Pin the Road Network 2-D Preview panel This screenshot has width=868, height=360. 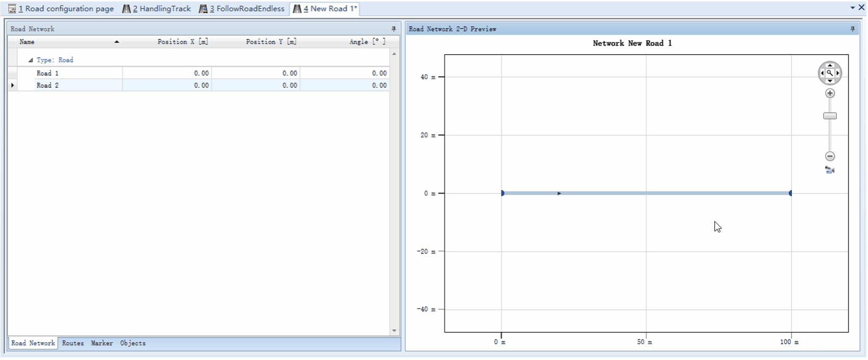[853, 29]
